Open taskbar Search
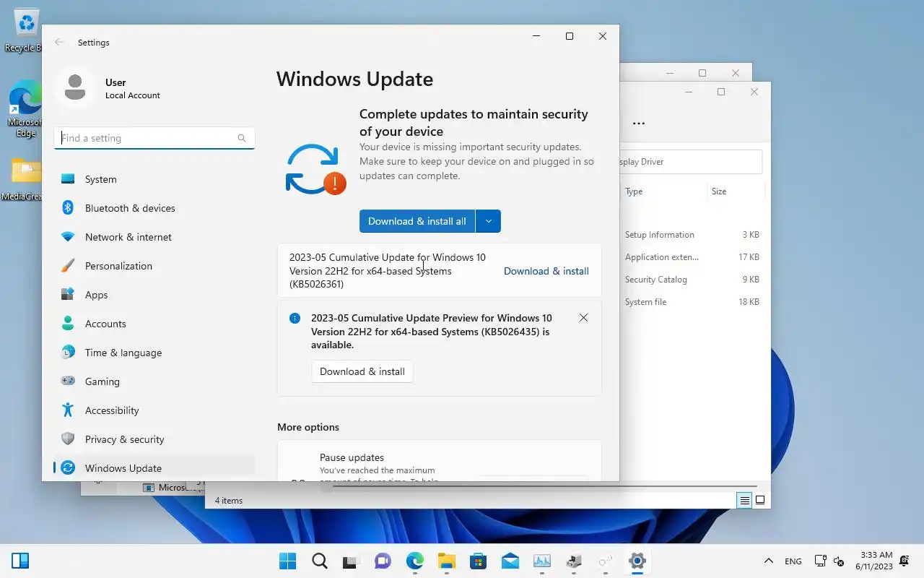This screenshot has width=924, height=578. click(319, 561)
